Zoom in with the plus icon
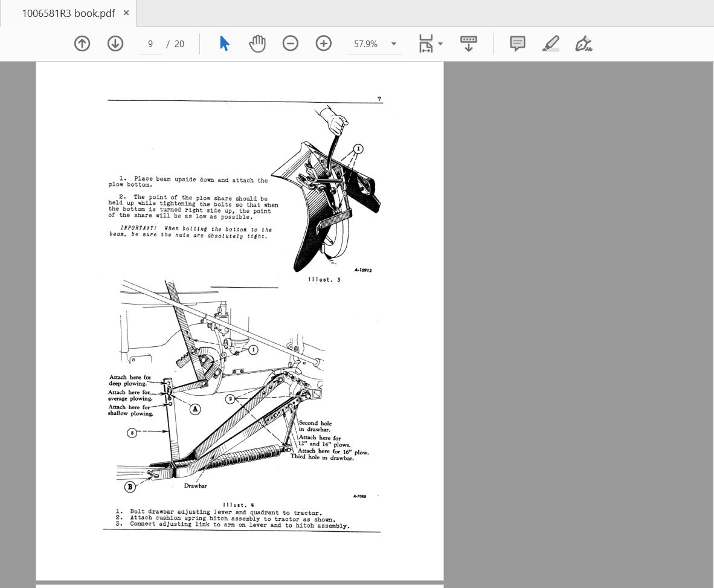Viewport: 714px width, 588px height. coord(323,44)
